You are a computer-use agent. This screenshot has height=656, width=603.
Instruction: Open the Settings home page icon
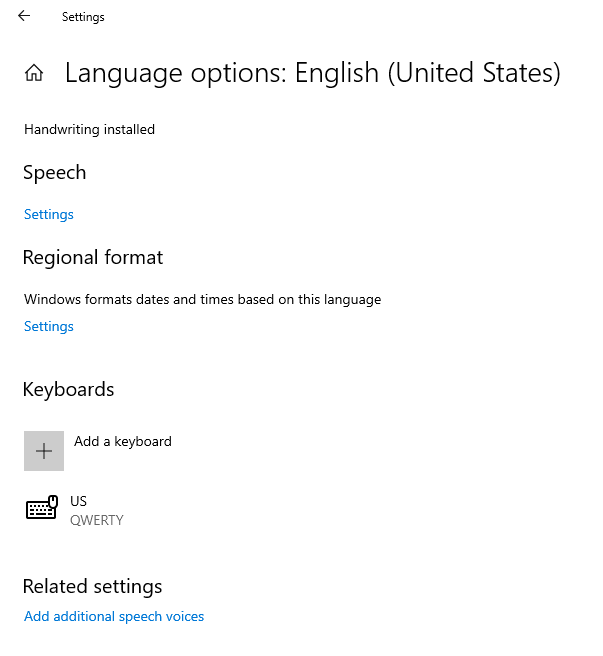pyautogui.click(x=34, y=73)
